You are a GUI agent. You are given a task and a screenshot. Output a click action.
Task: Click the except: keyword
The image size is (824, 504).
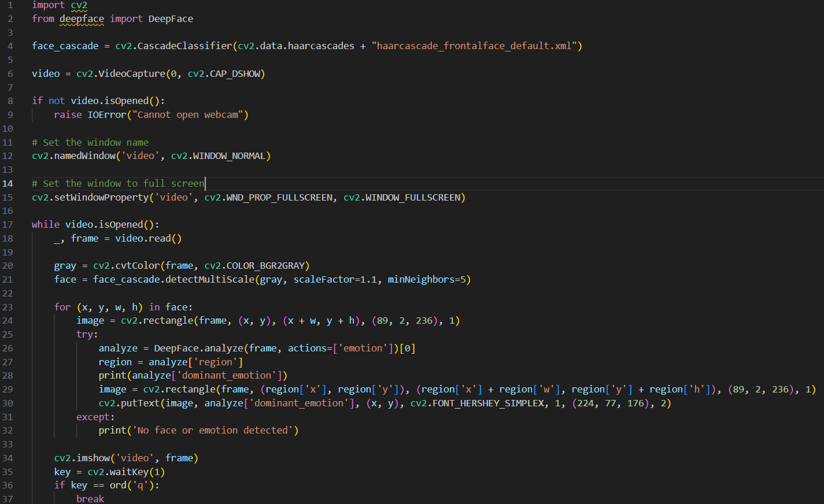tap(96, 417)
